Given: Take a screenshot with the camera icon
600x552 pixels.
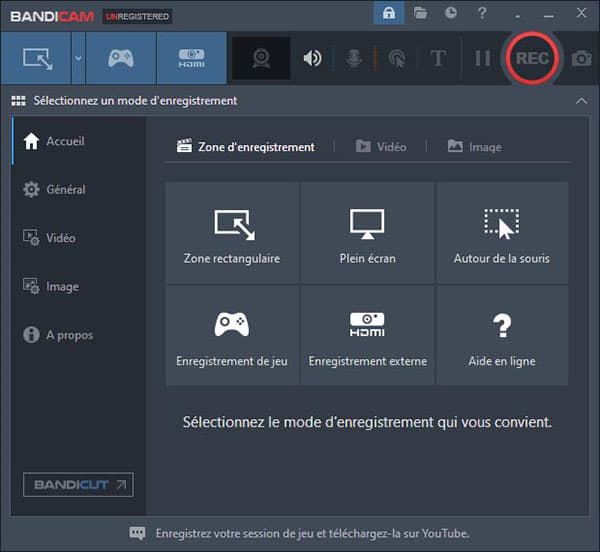Looking at the screenshot, I should pos(582,59).
